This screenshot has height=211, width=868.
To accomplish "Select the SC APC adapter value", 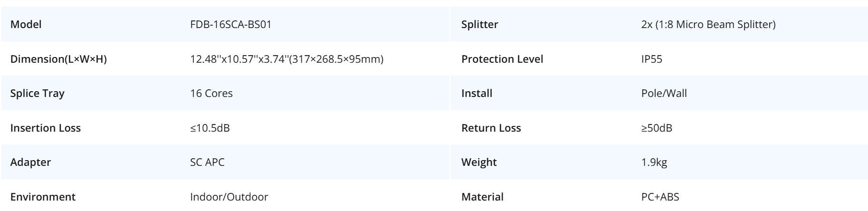I will pyautogui.click(x=207, y=162).
